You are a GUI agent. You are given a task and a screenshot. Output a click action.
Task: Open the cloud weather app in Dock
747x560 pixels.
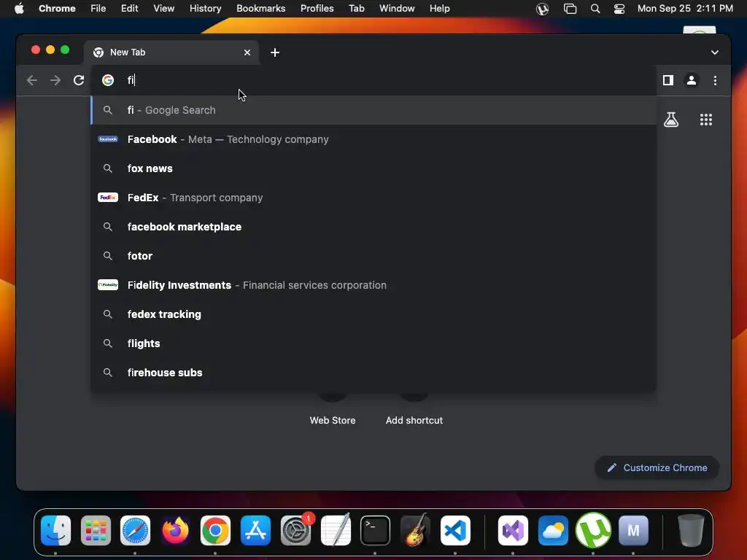click(553, 530)
